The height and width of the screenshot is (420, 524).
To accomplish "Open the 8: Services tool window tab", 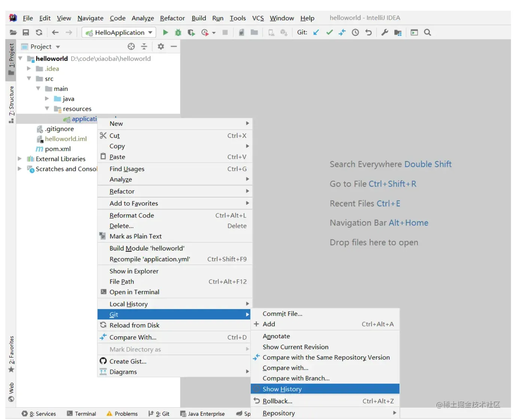I will [x=39, y=414].
